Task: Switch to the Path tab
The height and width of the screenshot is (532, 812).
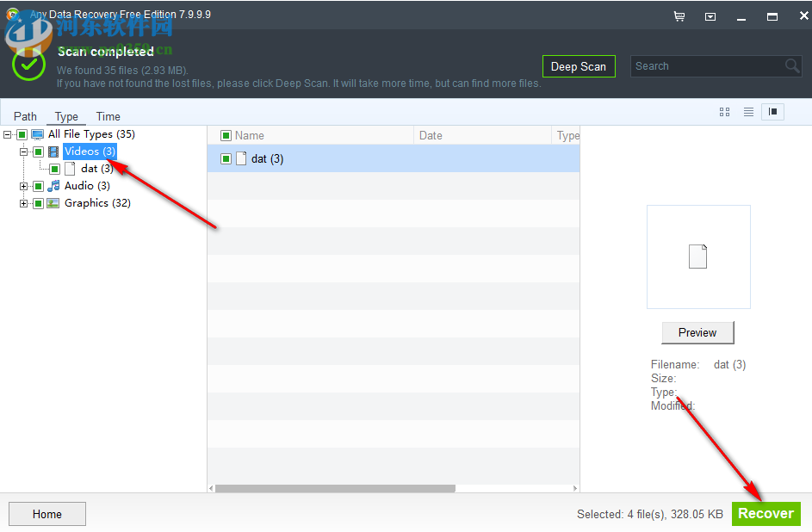Action: pyautogui.click(x=25, y=116)
